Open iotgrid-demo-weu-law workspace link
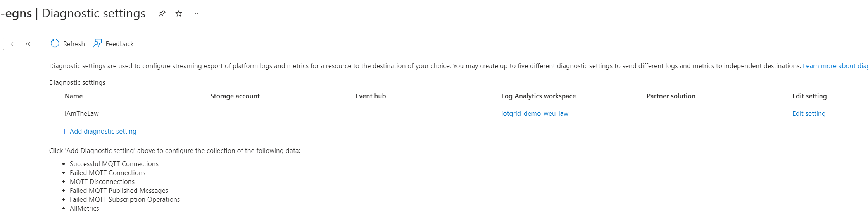The image size is (868, 218). pyautogui.click(x=535, y=113)
